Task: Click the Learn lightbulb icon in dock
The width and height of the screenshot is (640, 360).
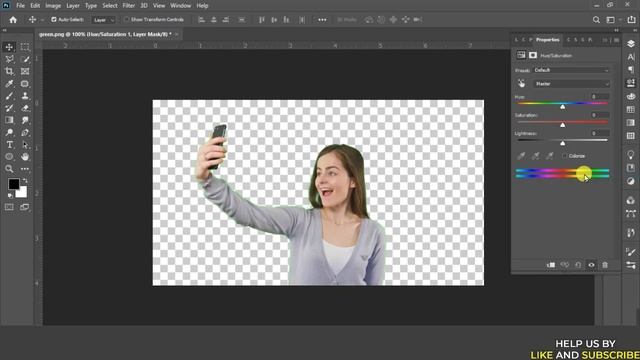Action: [x=631, y=154]
